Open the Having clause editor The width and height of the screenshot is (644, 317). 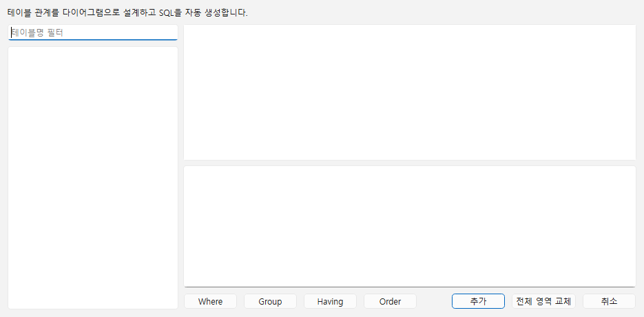tap(330, 301)
